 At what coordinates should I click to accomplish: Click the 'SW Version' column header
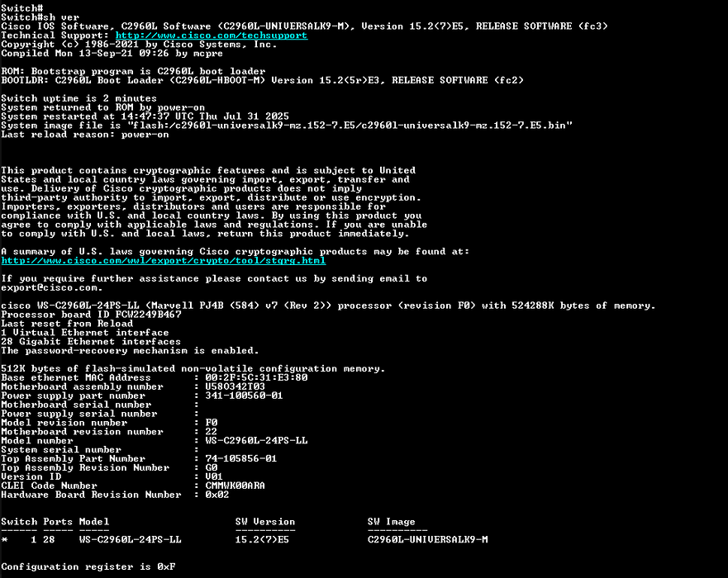click(265, 522)
